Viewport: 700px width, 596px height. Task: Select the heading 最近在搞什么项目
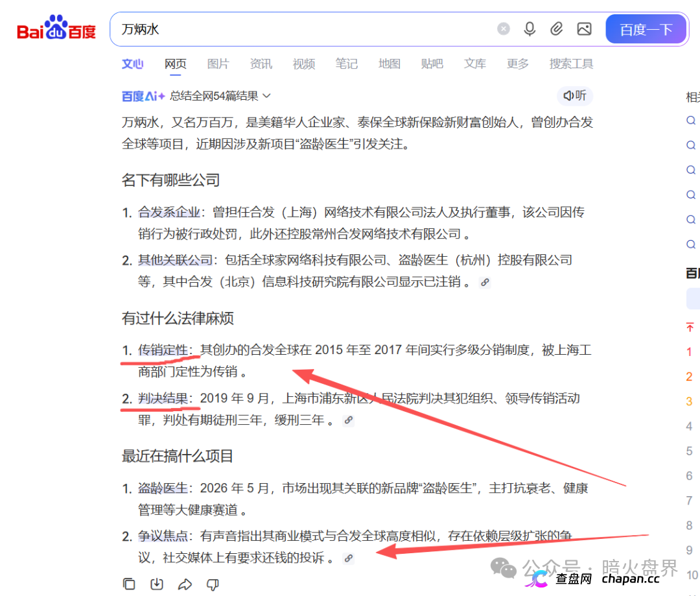coord(178,456)
